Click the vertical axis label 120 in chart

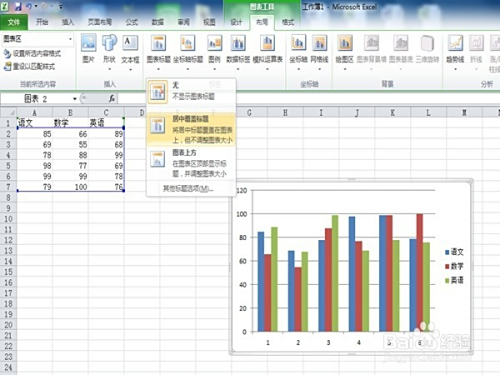pos(242,191)
